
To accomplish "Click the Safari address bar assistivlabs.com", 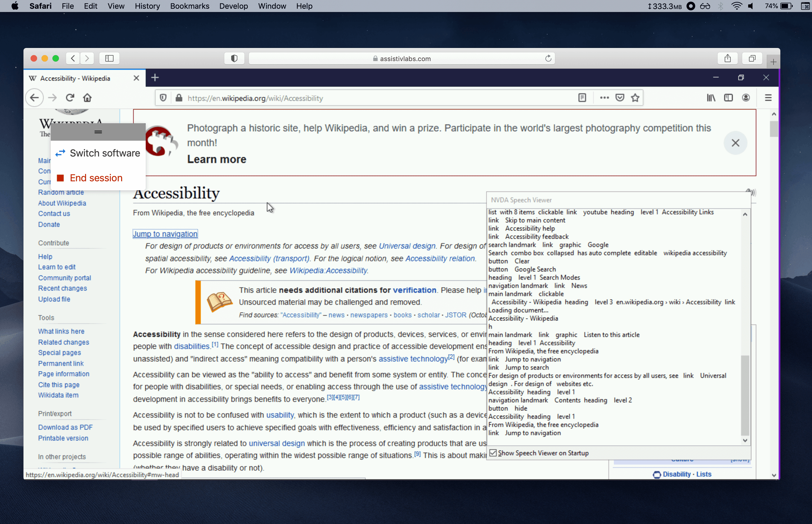I will (402, 59).
